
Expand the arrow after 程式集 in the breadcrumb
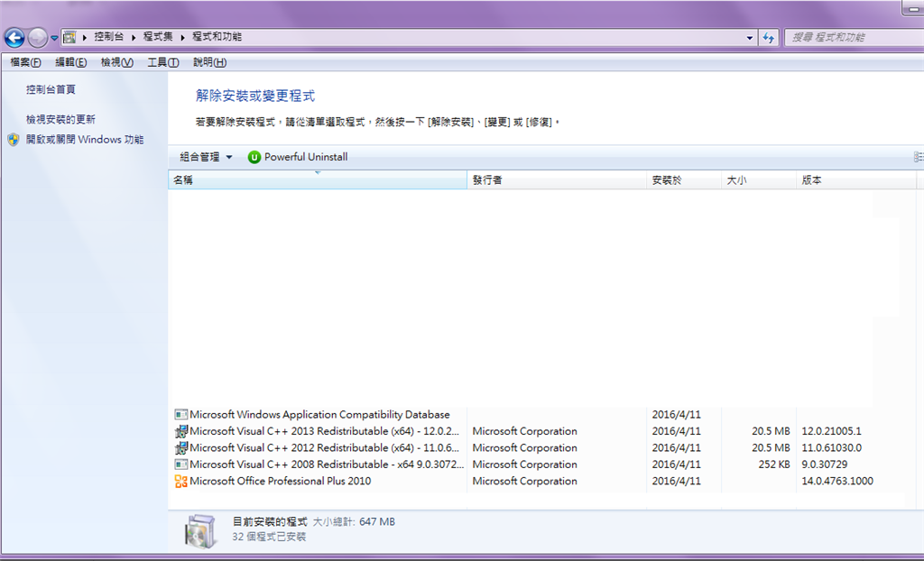[182, 37]
